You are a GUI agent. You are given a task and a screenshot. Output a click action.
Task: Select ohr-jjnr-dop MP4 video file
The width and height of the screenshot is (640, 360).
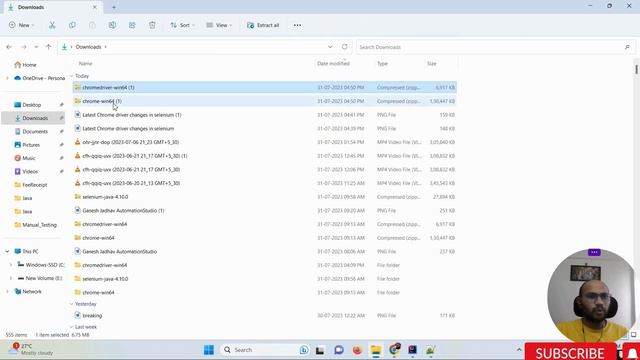264,142
